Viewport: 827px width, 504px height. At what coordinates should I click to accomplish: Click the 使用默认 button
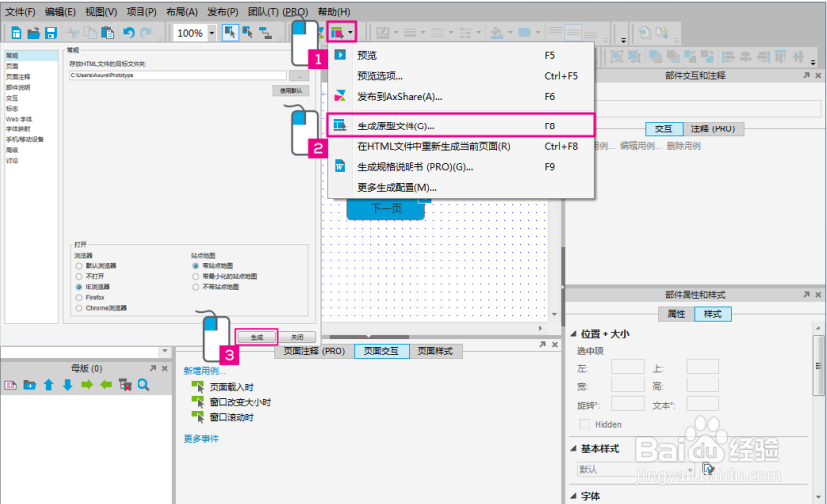pyautogui.click(x=291, y=91)
